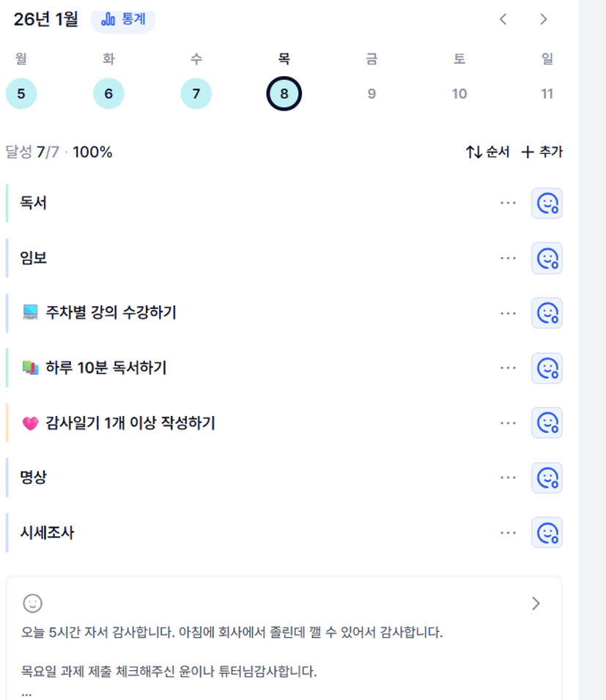Open more options for 독서
The height and width of the screenshot is (700, 606).
[508, 203]
